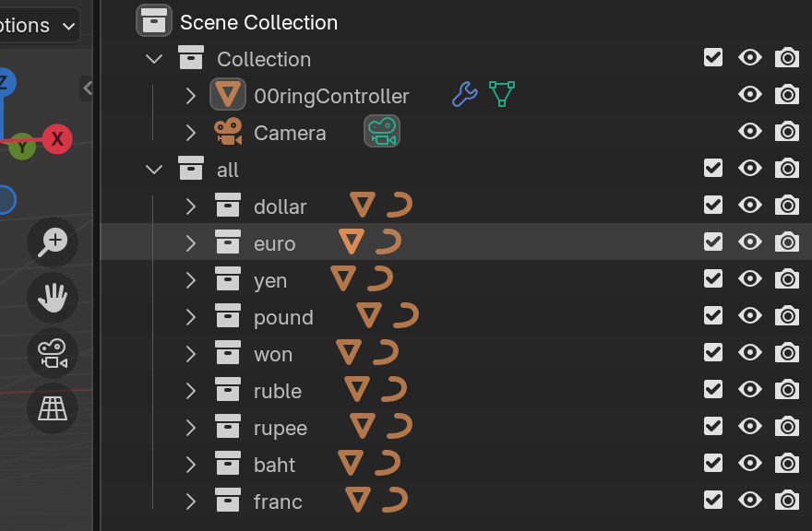Uncheck the franc collection checkbox
The width and height of the screenshot is (812, 531).
click(713, 500)
